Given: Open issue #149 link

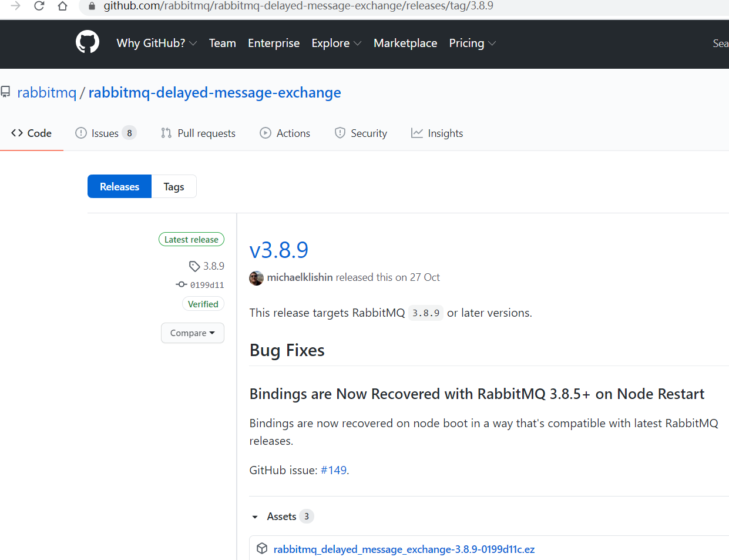Looking at the screenshot, I should point(334,470).
